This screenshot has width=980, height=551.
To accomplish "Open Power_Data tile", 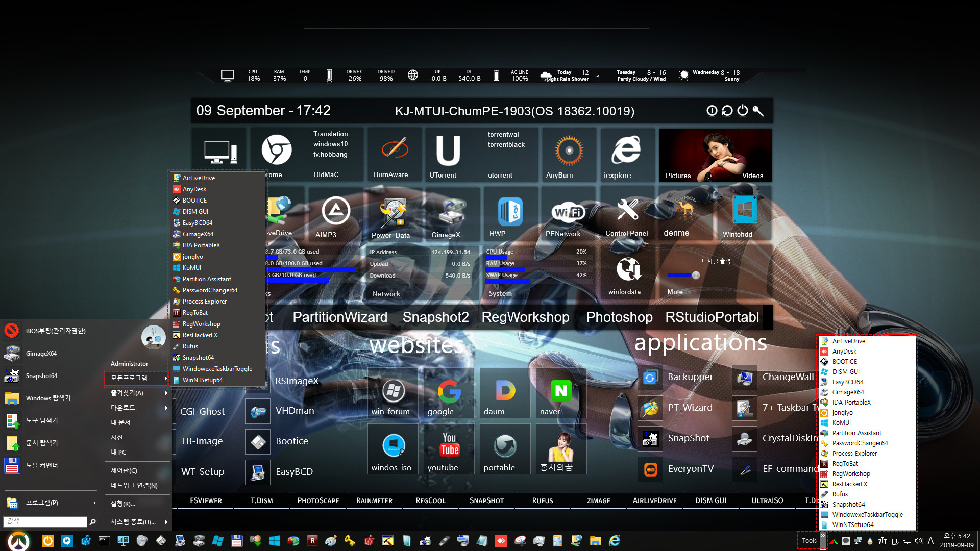I will click(x=393, y=213).
